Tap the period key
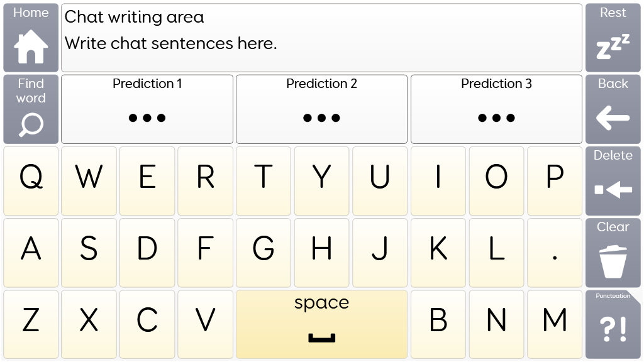The image size is (644, 362). coord(555,253)
